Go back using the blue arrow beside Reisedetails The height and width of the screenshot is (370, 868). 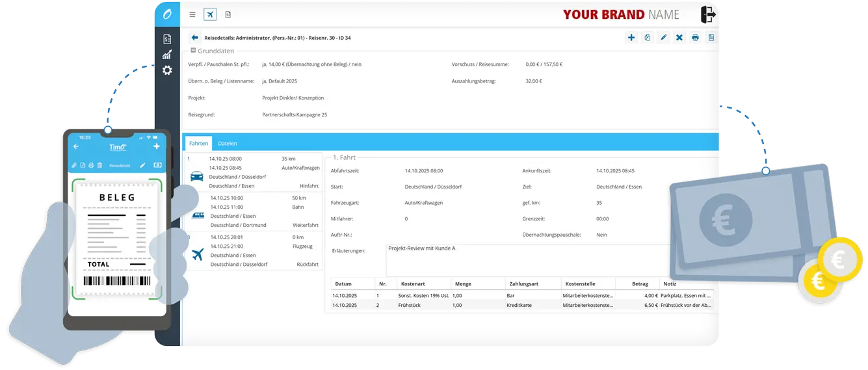point(194,38)
